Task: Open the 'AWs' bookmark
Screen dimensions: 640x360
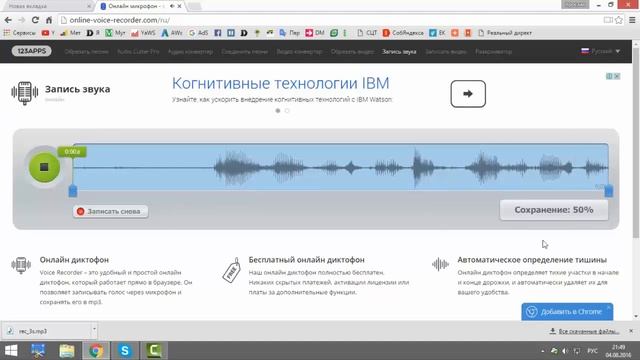Action: click(x=172, y=33)
